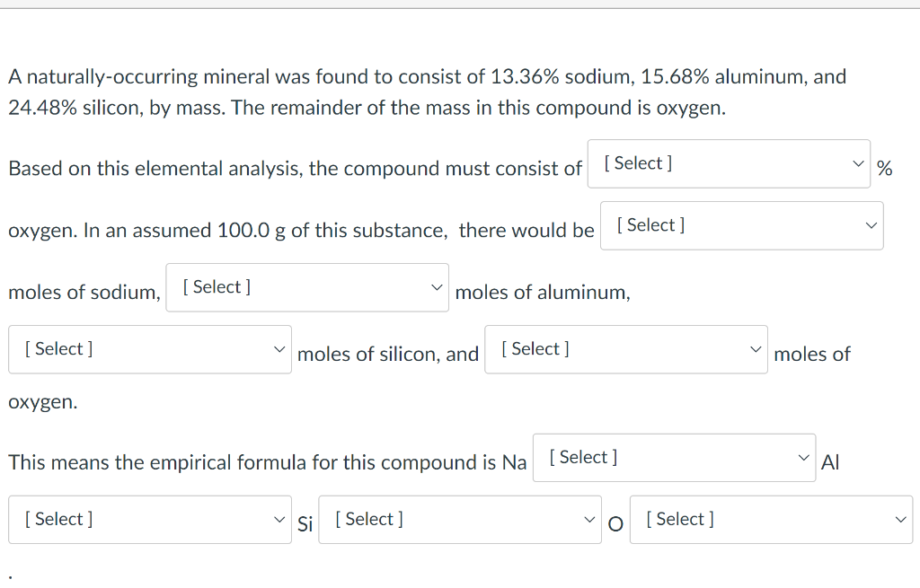The width and height of the screenshot is (920, 588).
Task: Open the O subscript dropdown in the formula
Action: [771, 519]
